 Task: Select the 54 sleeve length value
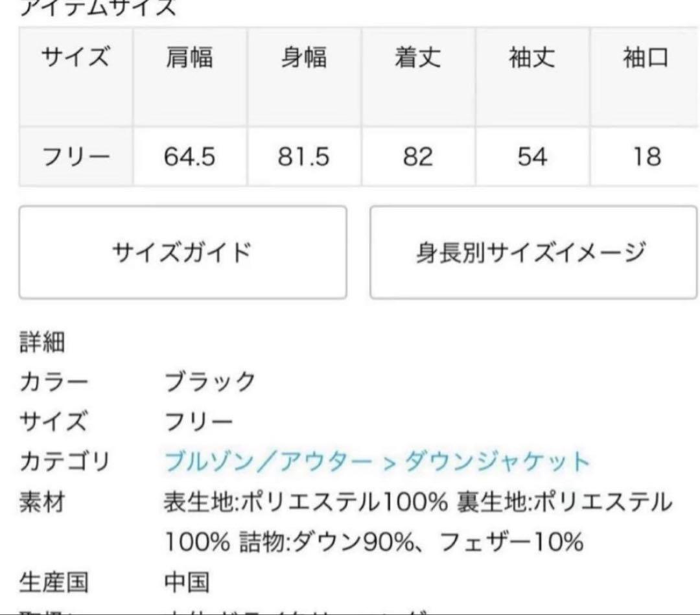(531, 157)
